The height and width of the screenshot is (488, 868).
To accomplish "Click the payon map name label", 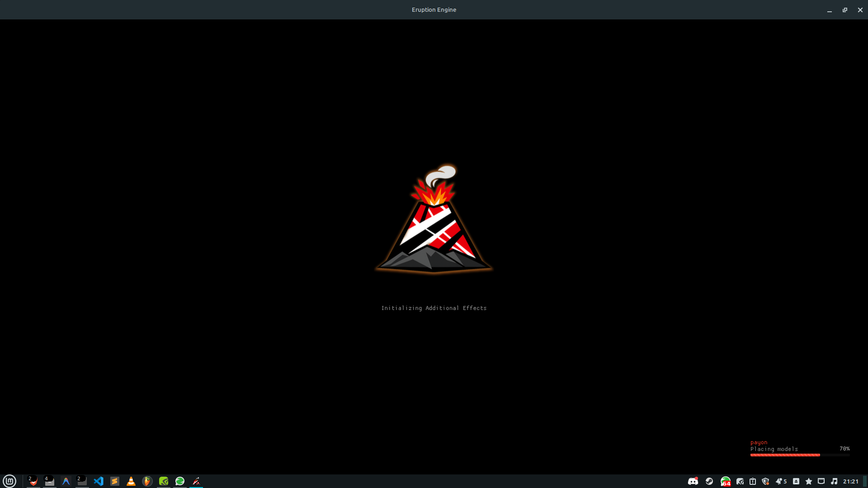I will click(x=759, y=442).
